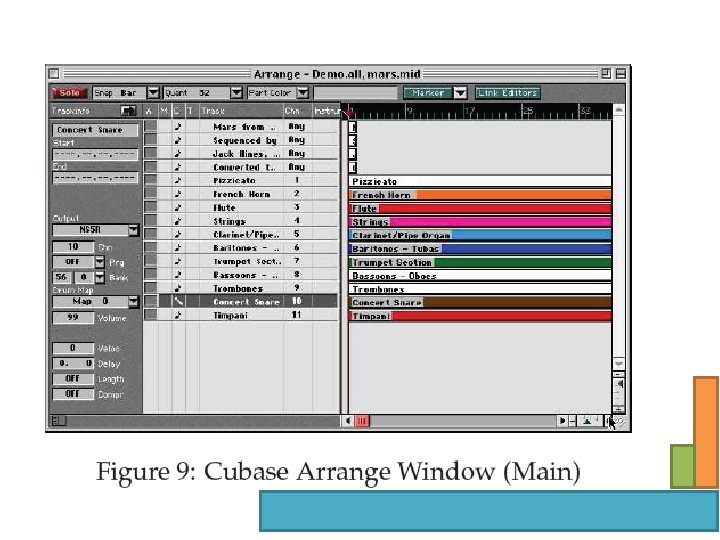The height and width of the screenshot is (540, 720).
Task: Click the channel 5 cell of Clarinet/Pipe
Action: coord(297,234)
